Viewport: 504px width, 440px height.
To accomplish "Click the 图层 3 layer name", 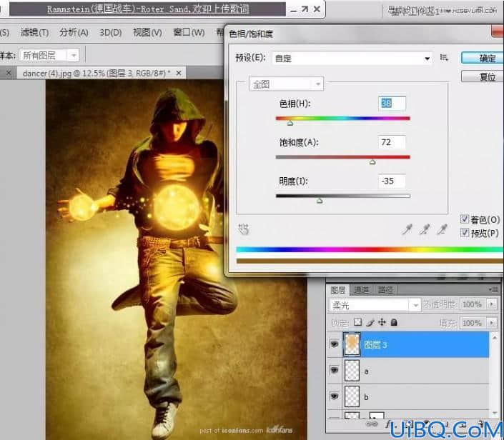I will point(375,344).
